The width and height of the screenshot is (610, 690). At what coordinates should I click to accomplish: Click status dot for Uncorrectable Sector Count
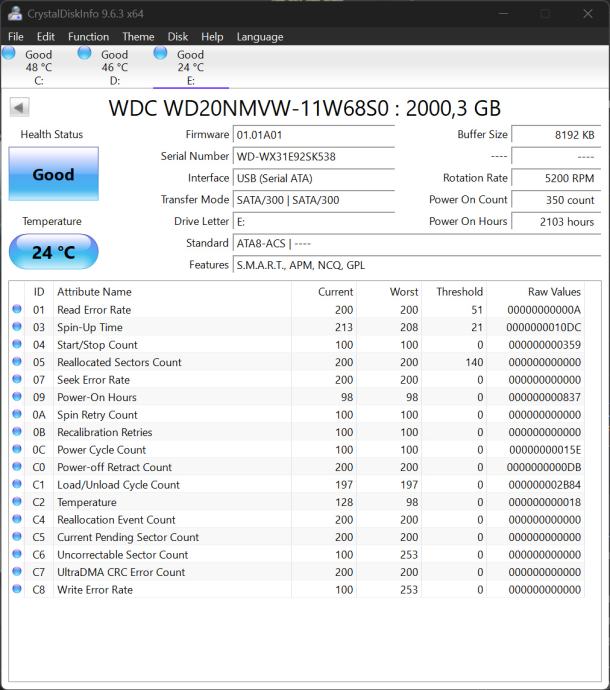pos(17,554)
